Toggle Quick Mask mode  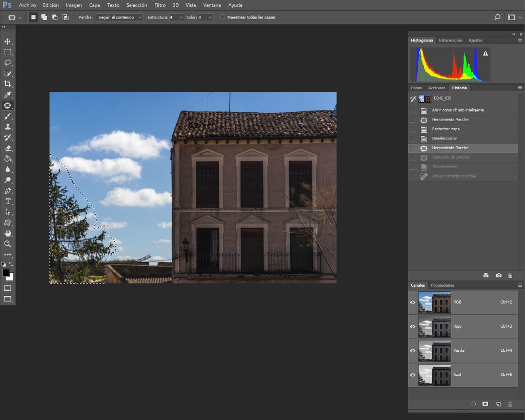coord(7,288)
